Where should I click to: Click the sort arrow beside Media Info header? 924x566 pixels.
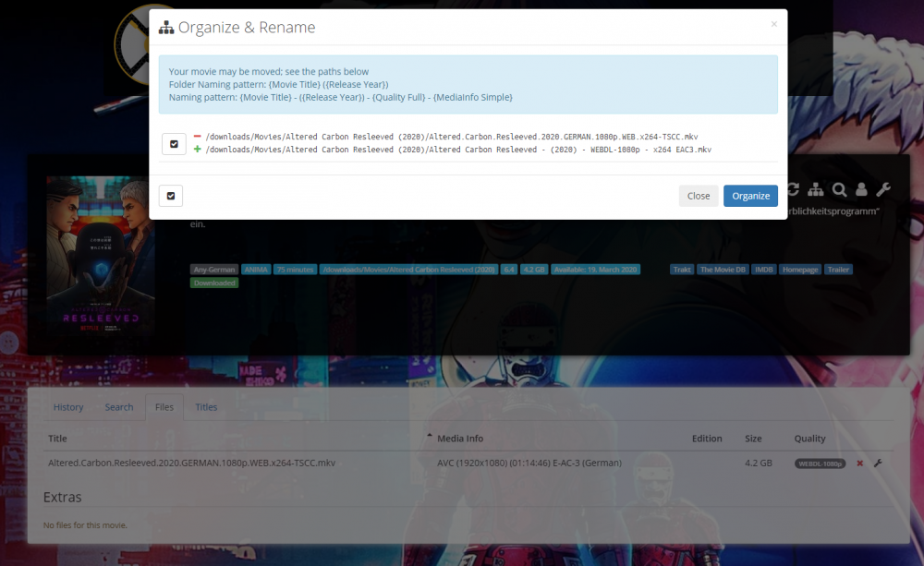(430, 436)
